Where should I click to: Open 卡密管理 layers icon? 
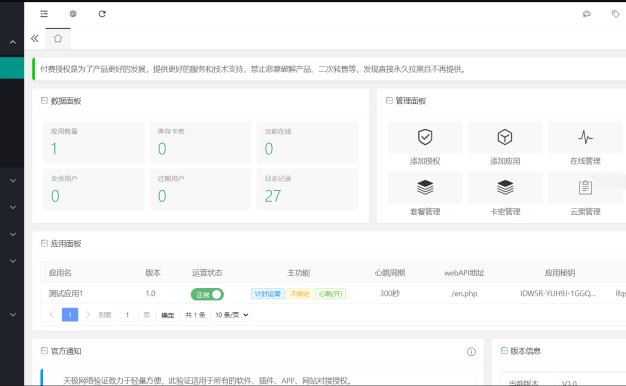point(505,187)
